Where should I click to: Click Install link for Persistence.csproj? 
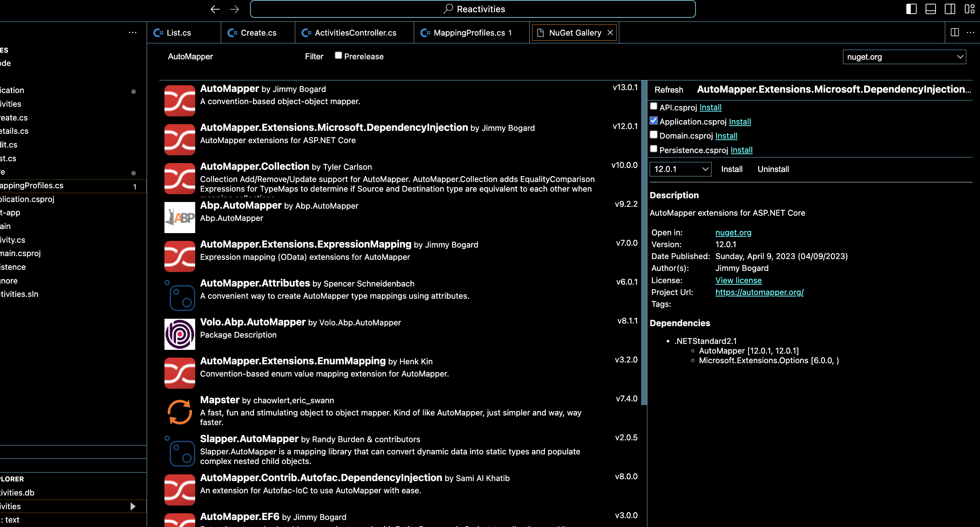(x=741, y=150)
